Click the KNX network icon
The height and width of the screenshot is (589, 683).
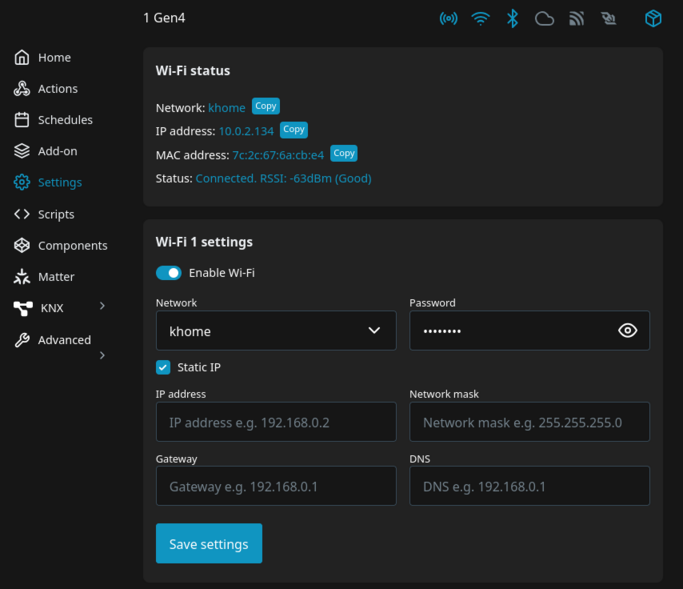23,308
